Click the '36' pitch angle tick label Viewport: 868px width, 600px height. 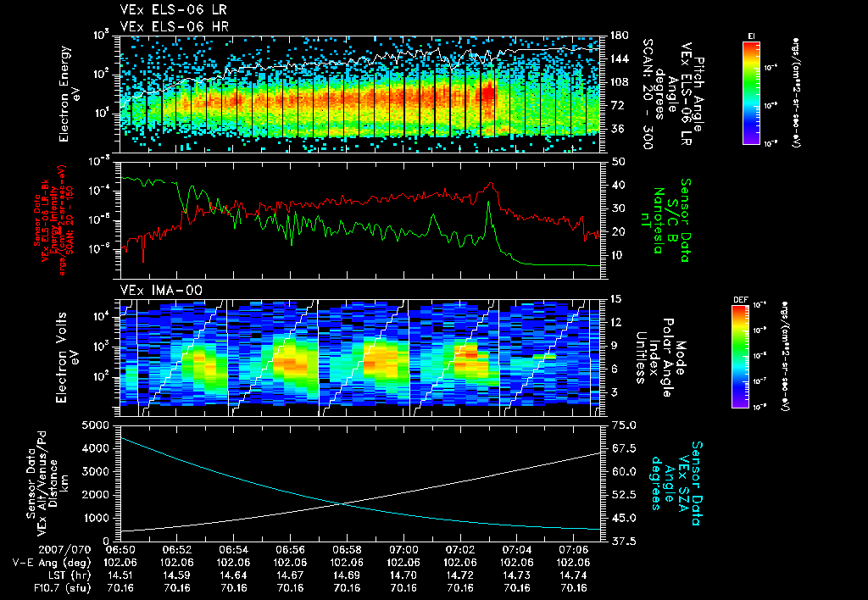click(x=616, y=129)
